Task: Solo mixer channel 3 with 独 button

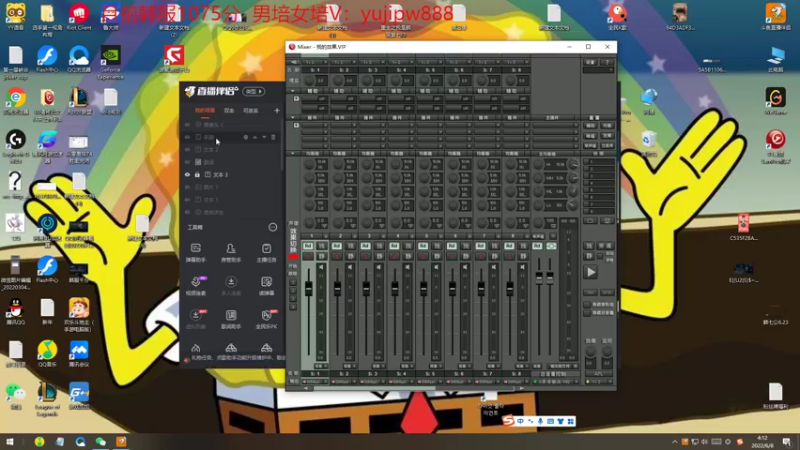Action: tap(379, 246)
